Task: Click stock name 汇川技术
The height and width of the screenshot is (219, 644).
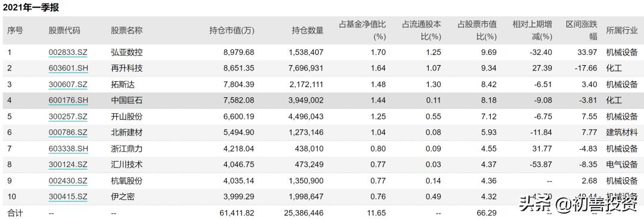Action: [126, 165]
